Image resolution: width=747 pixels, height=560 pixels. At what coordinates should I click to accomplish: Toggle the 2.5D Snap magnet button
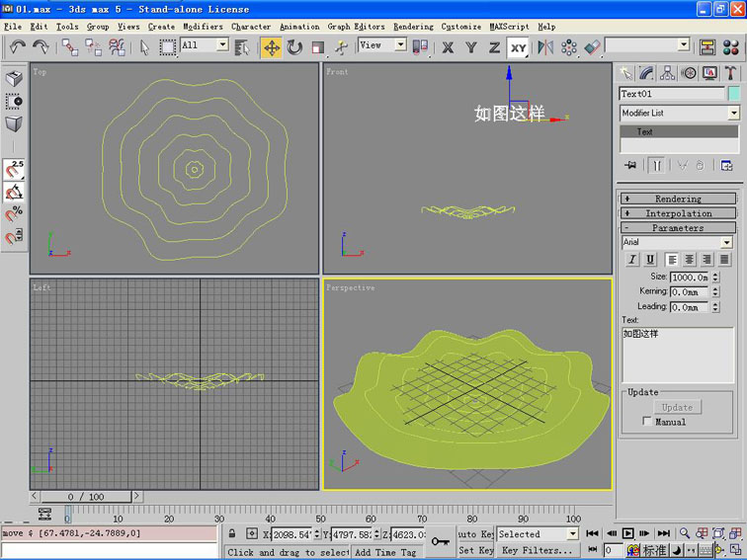[14, 170]
